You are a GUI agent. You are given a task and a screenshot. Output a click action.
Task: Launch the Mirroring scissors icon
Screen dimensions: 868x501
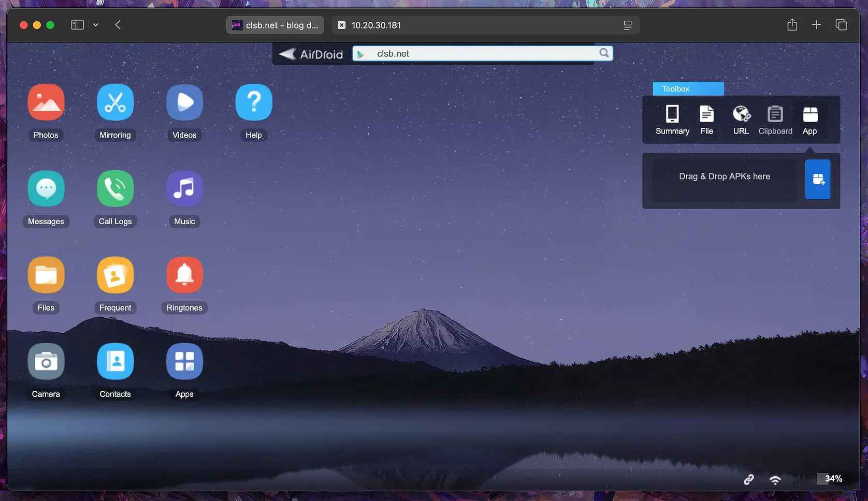tap(115, 102)
